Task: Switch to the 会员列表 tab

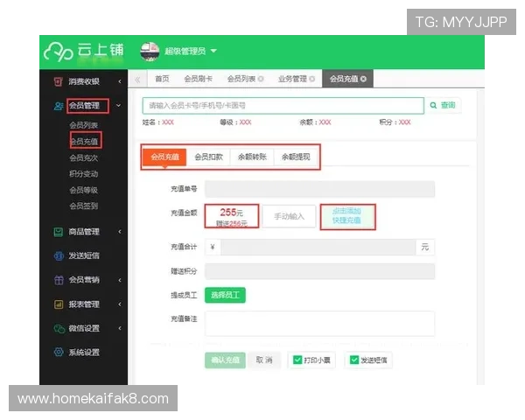Action: coord(241,79)
